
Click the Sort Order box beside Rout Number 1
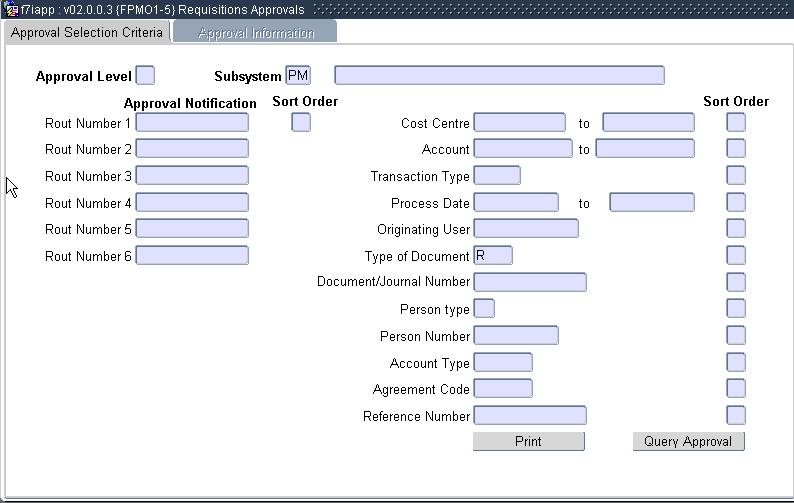[x=301, y=123]
